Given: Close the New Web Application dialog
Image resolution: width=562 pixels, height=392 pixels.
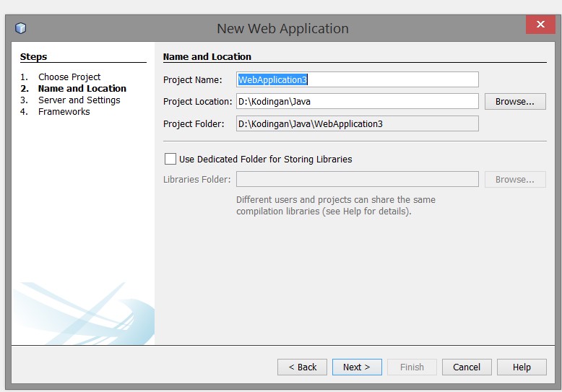Looking at the screenshot, I should click(x=540, y=25).
